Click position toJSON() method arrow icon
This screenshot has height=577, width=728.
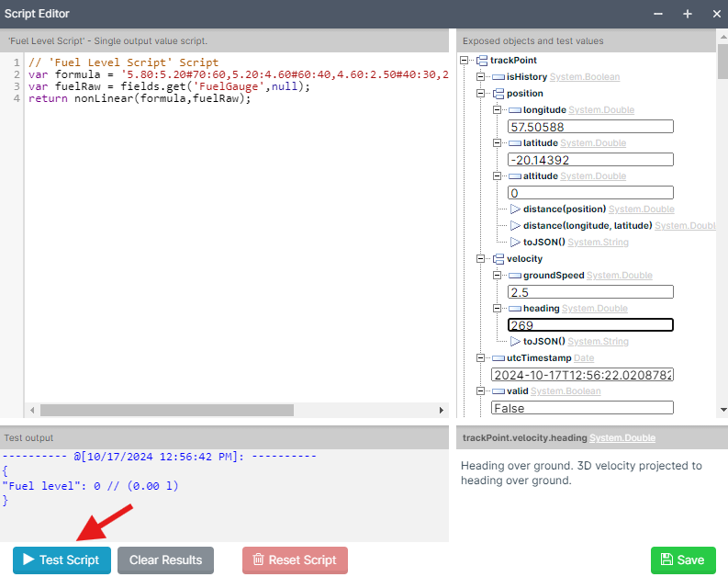pos(515,242)
